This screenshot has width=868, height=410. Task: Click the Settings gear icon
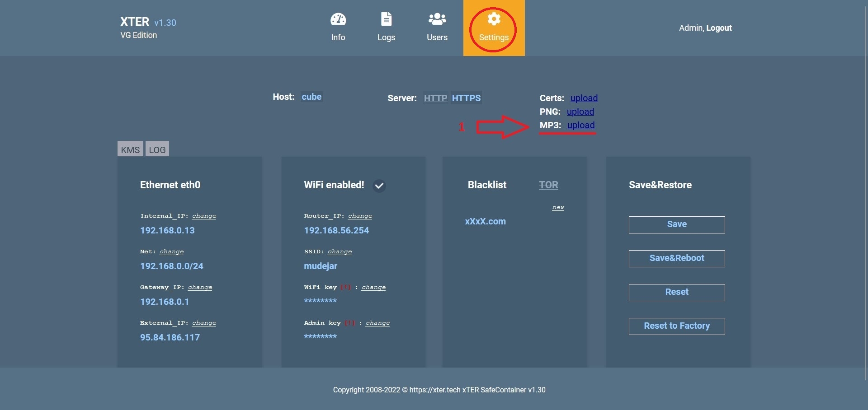click(x=494, y=19)
